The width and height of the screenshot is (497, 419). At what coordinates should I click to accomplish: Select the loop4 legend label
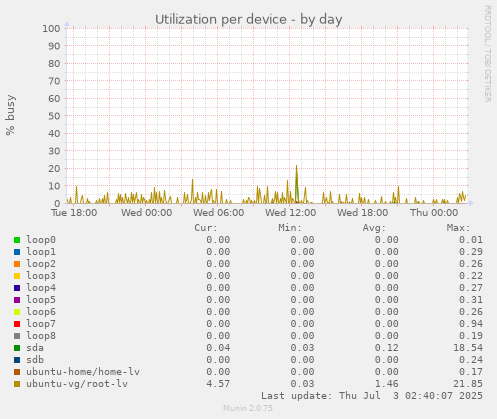[41, 288]
